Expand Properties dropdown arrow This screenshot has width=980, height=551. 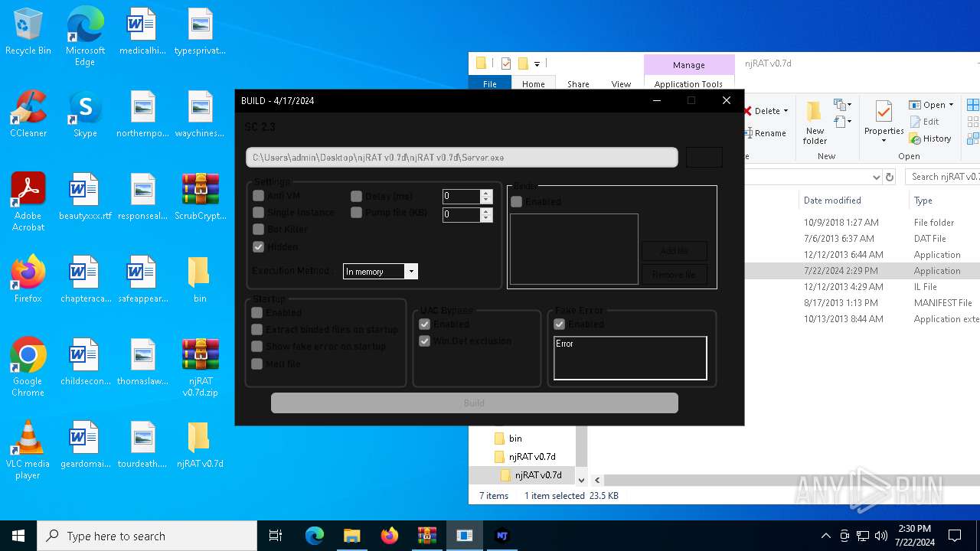tap(884, 141)
